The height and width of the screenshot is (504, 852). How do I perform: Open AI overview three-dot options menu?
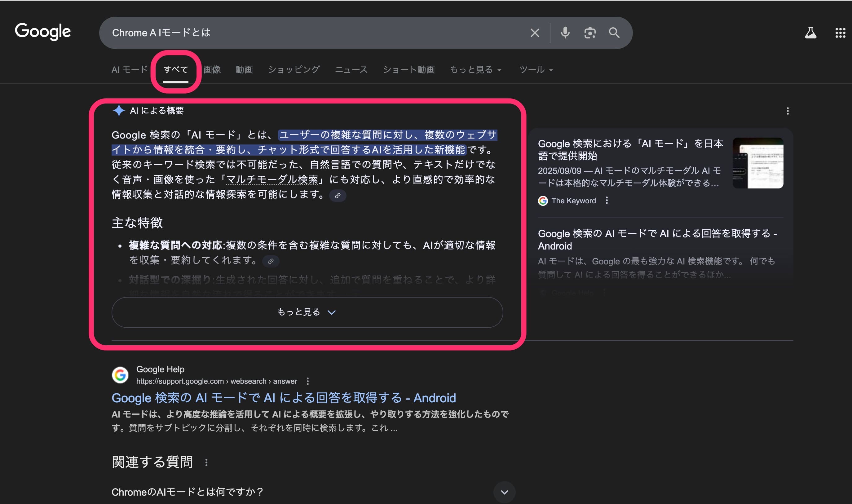(788, 111)
